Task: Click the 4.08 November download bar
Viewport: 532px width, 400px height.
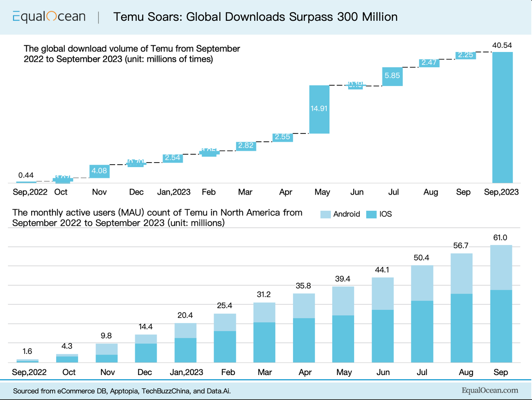Action: pos(99,171)
